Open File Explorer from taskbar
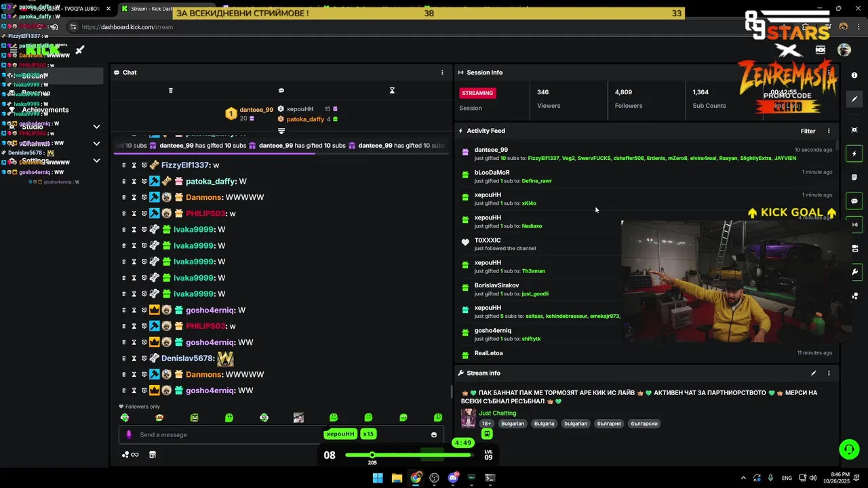The width and height of the screenshot is (868, 488). [397, 478]
